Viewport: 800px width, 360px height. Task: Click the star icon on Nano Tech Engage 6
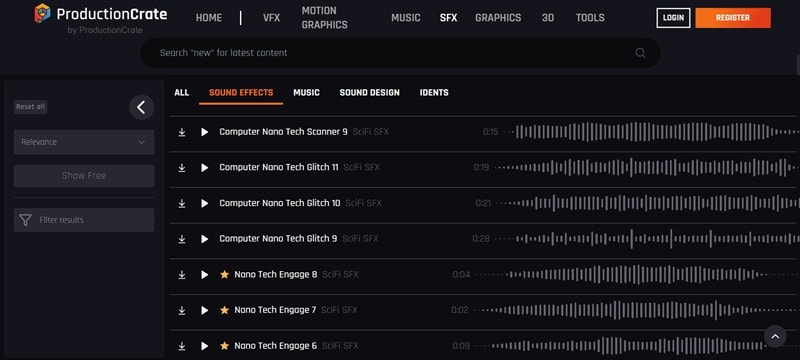(224, 346)
